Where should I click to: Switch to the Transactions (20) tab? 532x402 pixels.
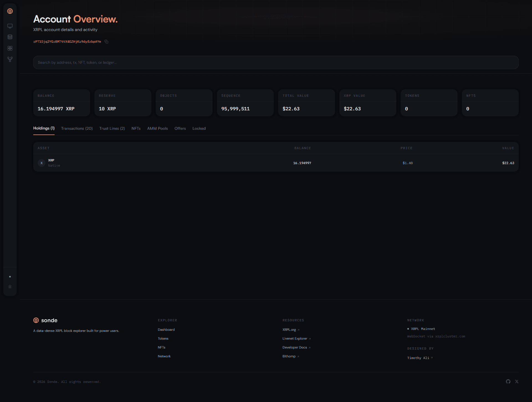click(77, 128)
